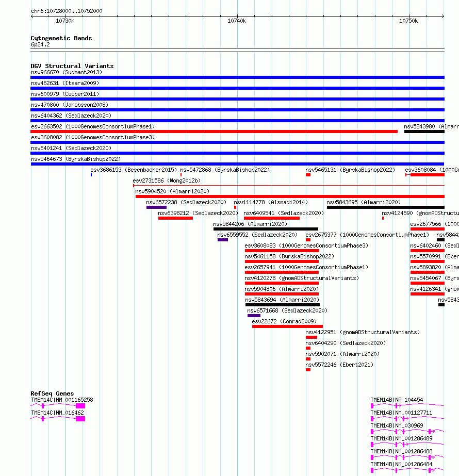Click the black nsv5843695 (Almarri2020) bar
This screenshot has width=459, height=476.
tap(386, 207)
